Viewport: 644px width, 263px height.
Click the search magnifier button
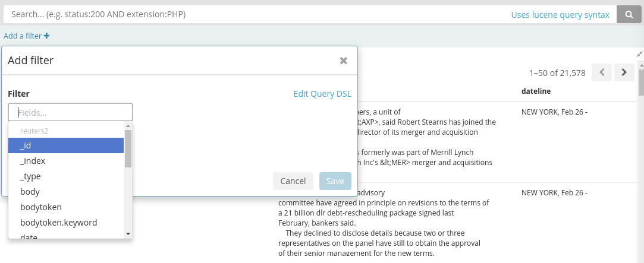click(629, 15)
